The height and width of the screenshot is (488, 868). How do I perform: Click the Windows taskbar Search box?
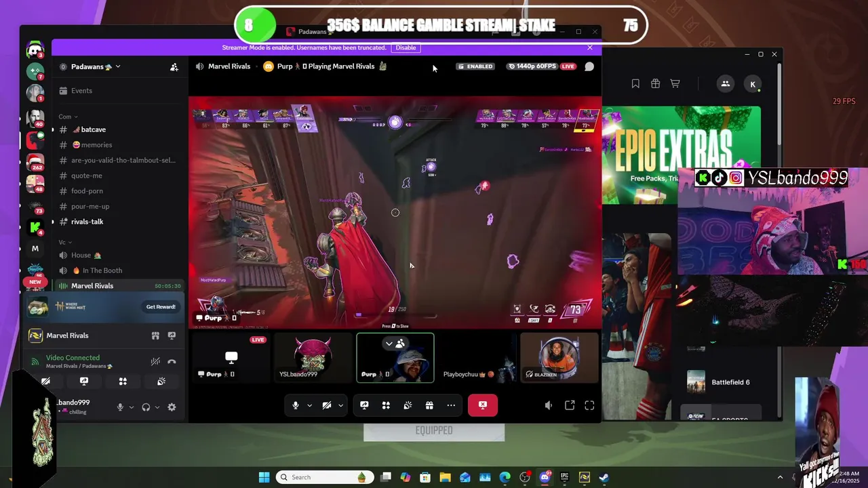[325, 477]
